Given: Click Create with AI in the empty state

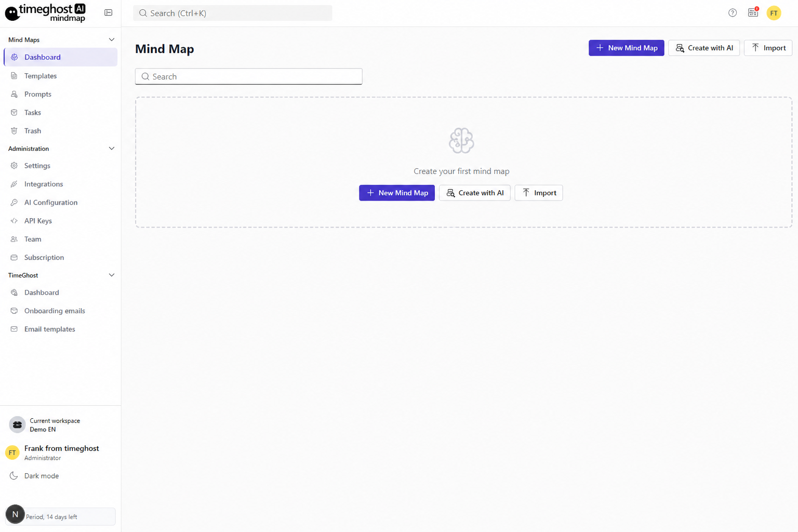Looking at the screenshot, I should pyautogui.click(x=474, y=193).
